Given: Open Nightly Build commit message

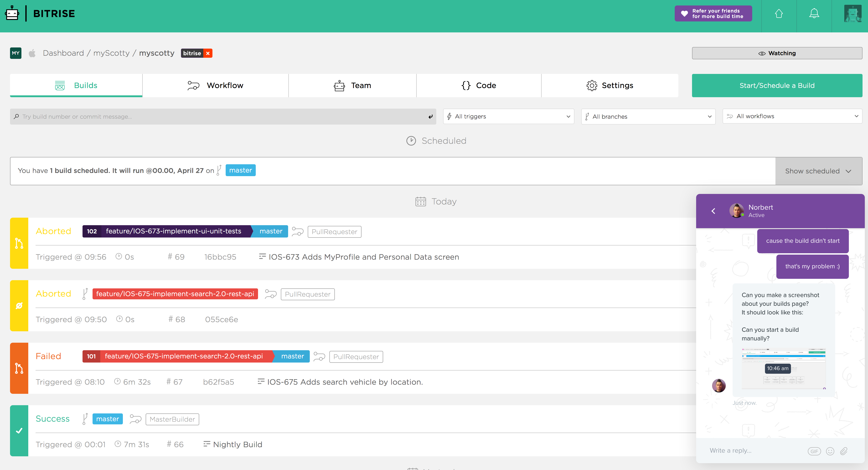Looking at the screenshot, I should 238,444.
